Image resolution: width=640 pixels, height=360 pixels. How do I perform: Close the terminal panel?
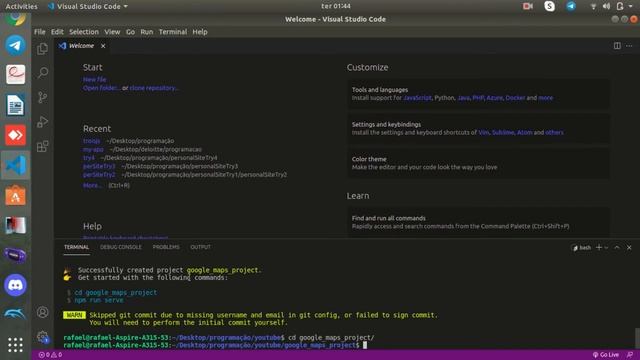click(x=629, y=247)
